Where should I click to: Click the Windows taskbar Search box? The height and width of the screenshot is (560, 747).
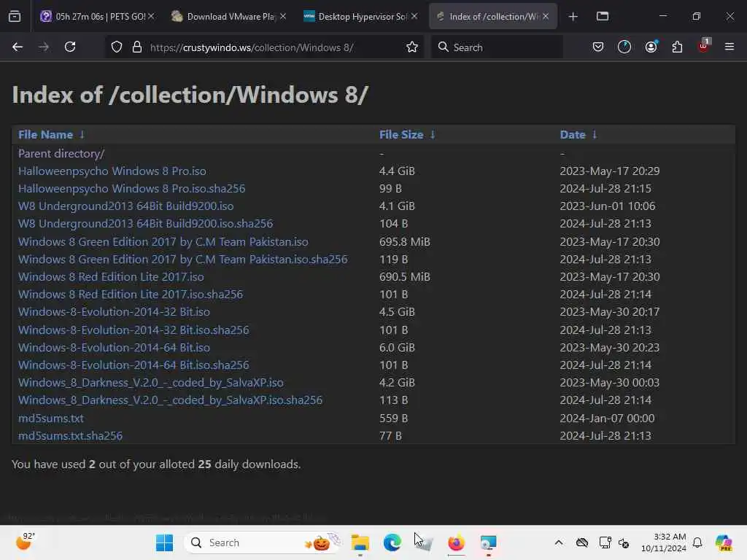click(x=263, y=542)
